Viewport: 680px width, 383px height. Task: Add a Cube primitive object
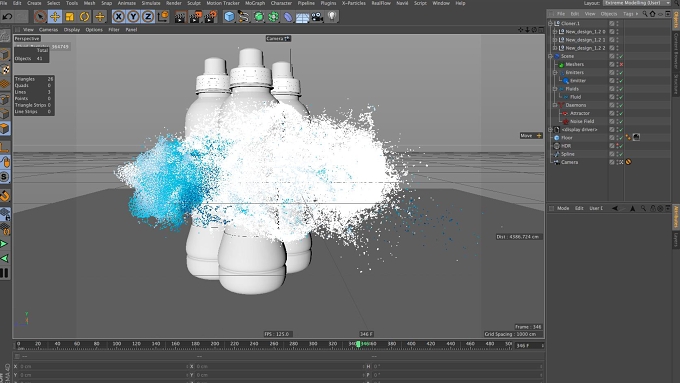click(x=229, y=17)
